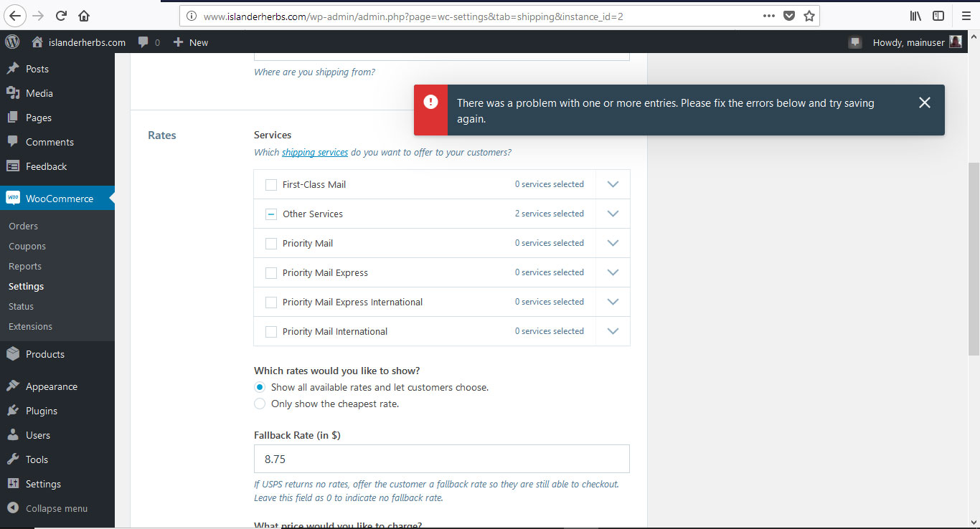
Task: Open the WordPress logo menu
Action: [x=12, y=42]
